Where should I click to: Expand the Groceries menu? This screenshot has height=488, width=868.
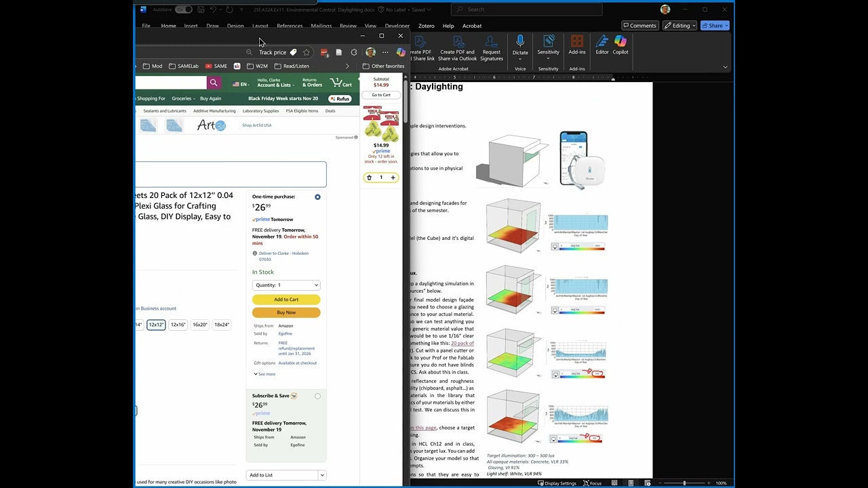click(x=183, y=99)
